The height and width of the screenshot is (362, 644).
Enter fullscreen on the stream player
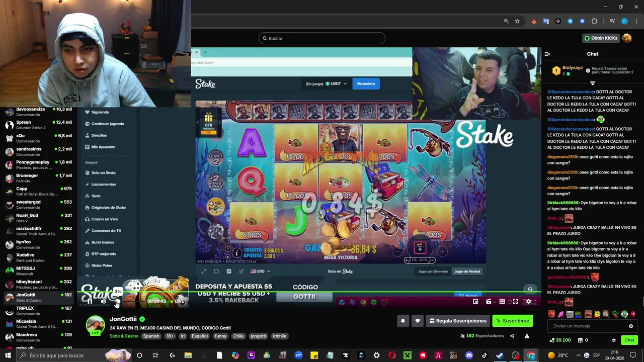(x=515, y=301)
